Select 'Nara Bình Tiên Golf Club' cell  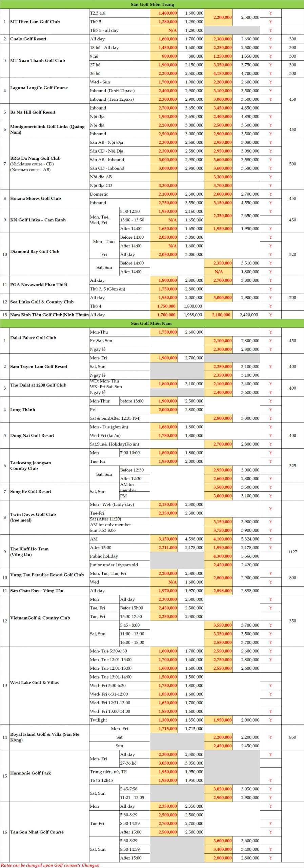(x=49, y=315)
